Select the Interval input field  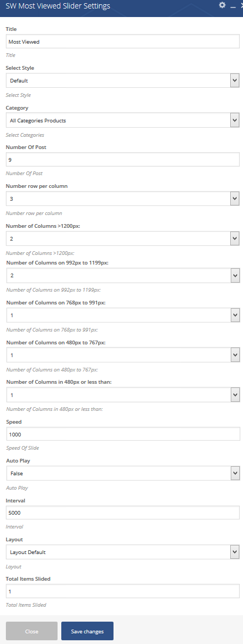tap(123, 513)
